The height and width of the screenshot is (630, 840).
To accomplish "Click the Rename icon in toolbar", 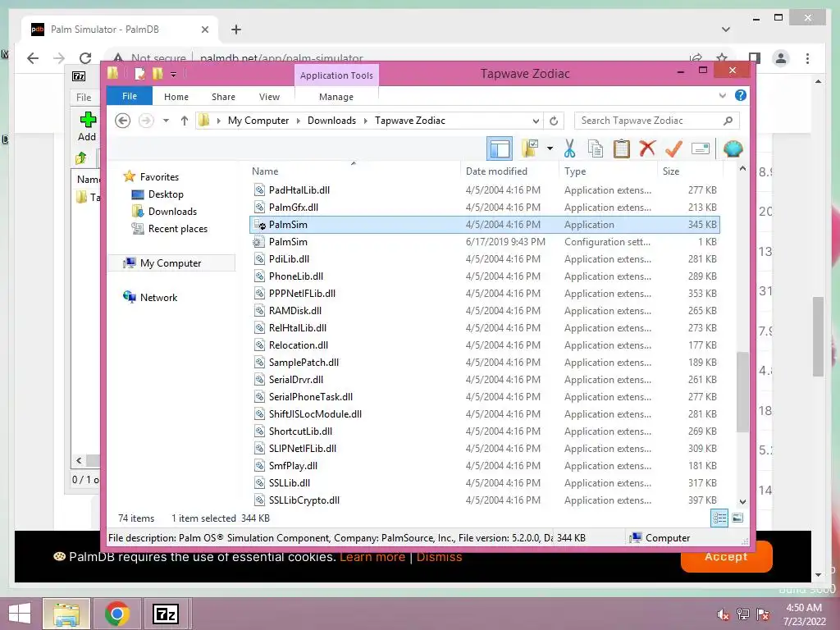I will point(701,148).
